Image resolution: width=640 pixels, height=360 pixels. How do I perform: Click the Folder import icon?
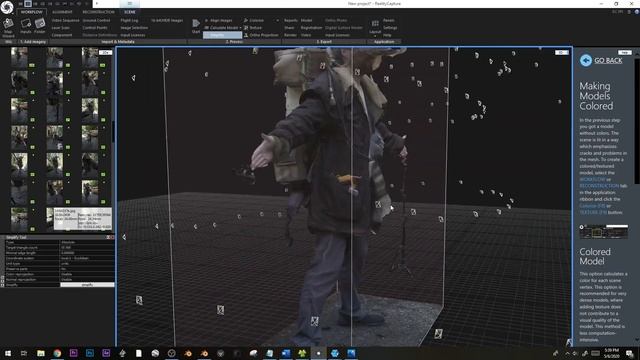40,27
